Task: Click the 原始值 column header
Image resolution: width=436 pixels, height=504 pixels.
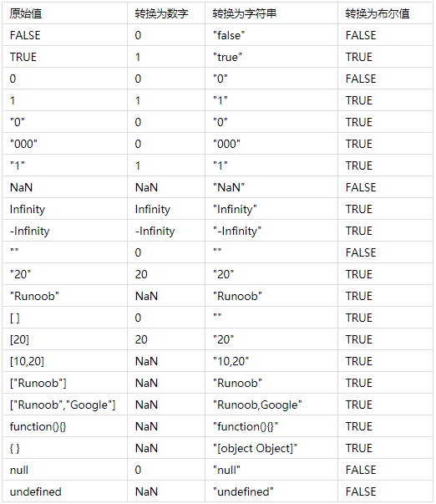Action: [64, 13]
